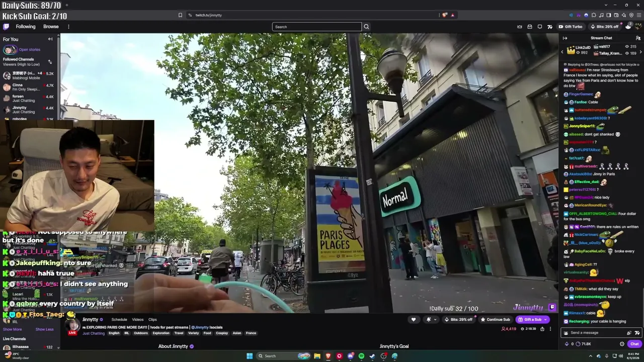Screen dimensions: 644x362
Task: Show previous gift leaderboard entry
Action: point(562,51)
